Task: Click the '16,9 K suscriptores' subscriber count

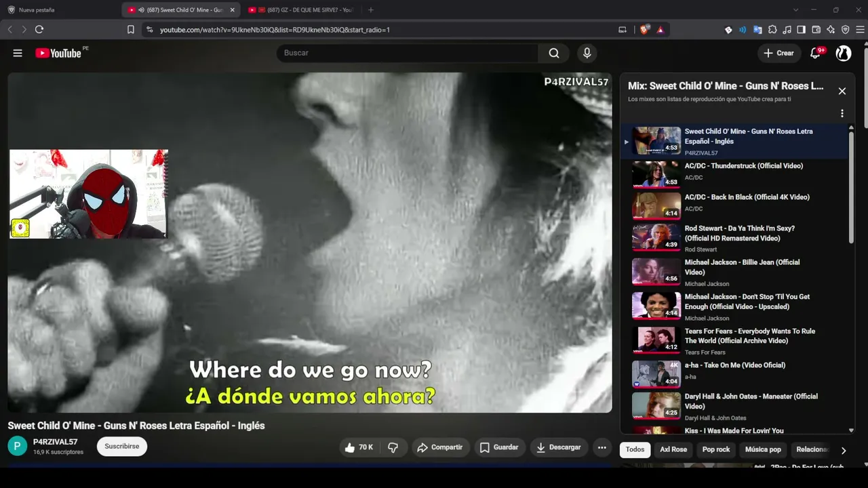Action: 58,452
